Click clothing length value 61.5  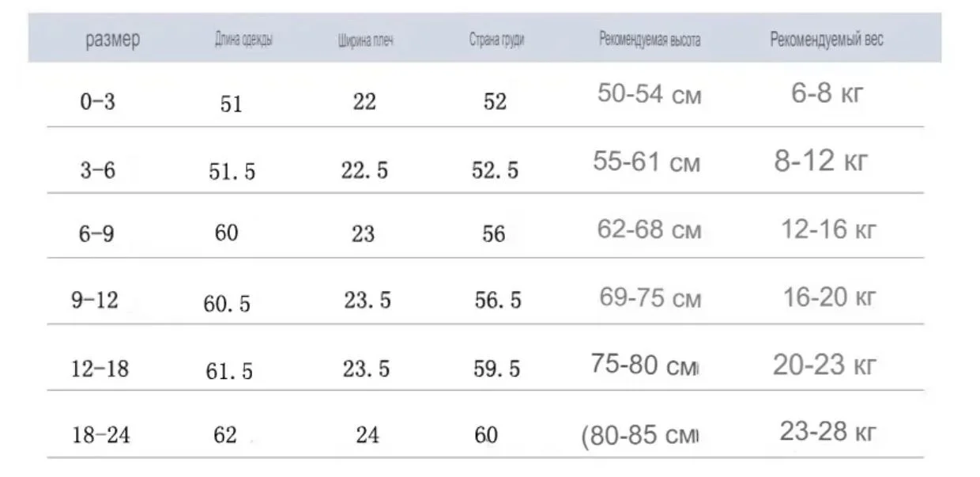point(230,371)
